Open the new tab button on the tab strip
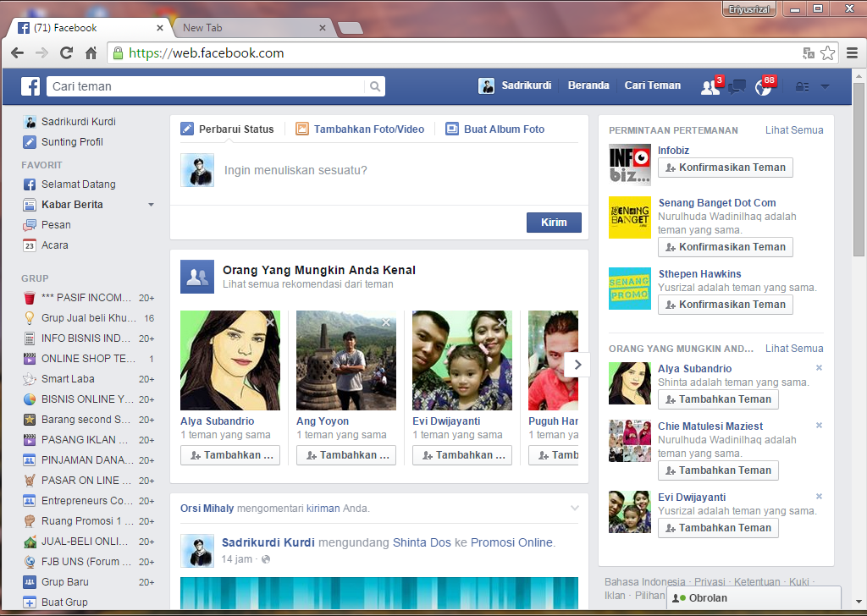 coord(350,28)
